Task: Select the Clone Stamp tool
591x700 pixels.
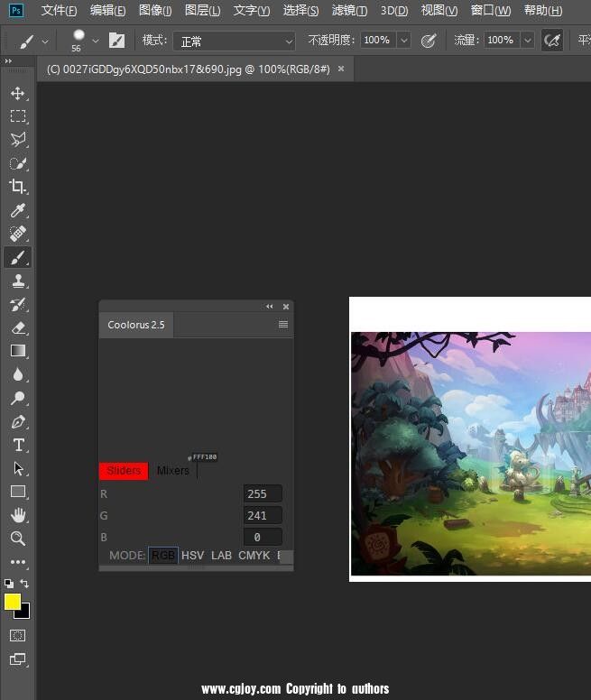Action: point(17,281)
